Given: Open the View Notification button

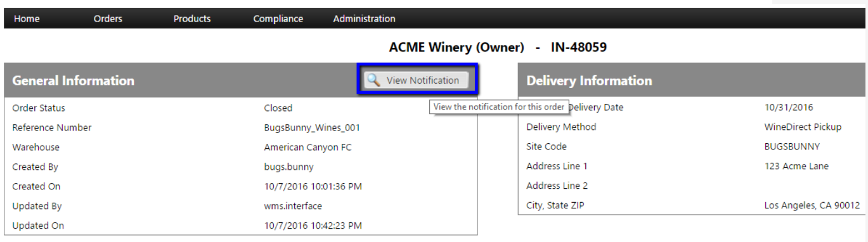Looking at the screenshot, I should click(x=417, y=80).
